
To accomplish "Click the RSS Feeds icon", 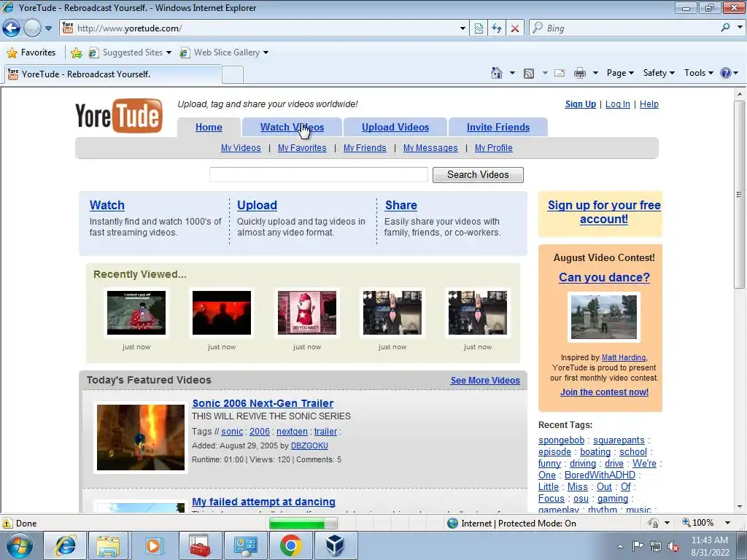I will pos(528,74).
